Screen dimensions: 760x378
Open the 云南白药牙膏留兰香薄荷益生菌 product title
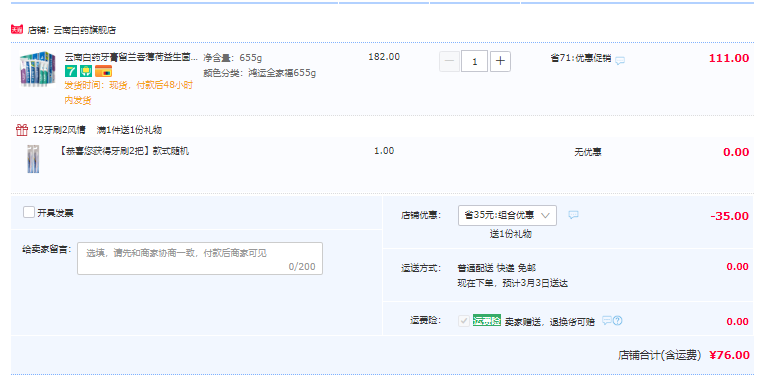131,57
